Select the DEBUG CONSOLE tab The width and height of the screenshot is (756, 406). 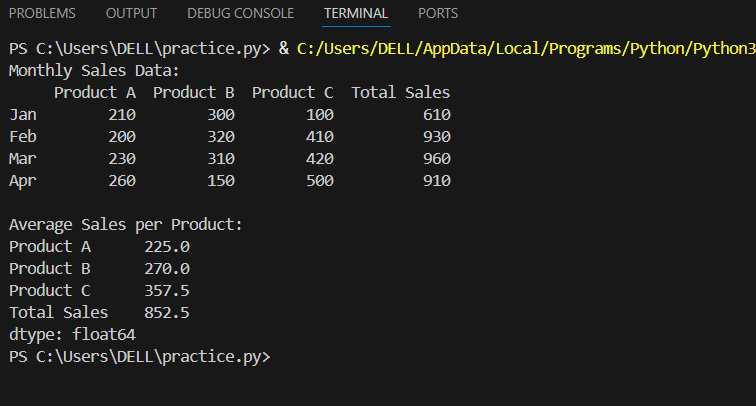coord(240,14)
